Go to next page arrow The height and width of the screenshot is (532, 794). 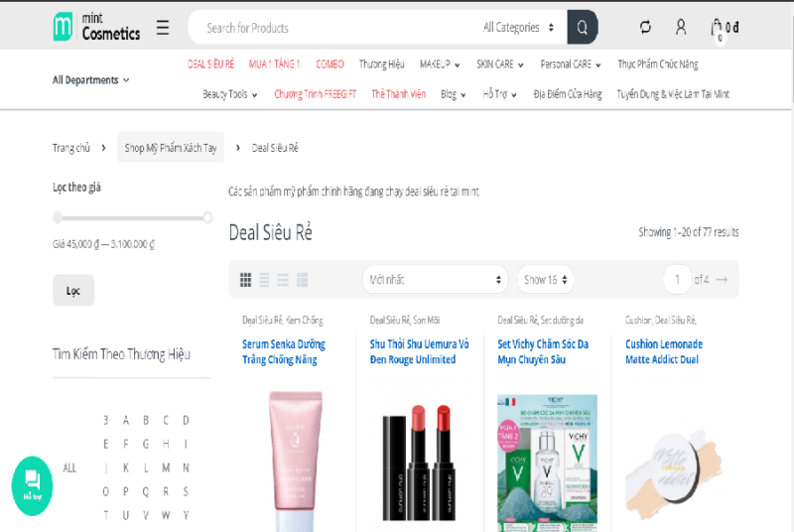723,280
